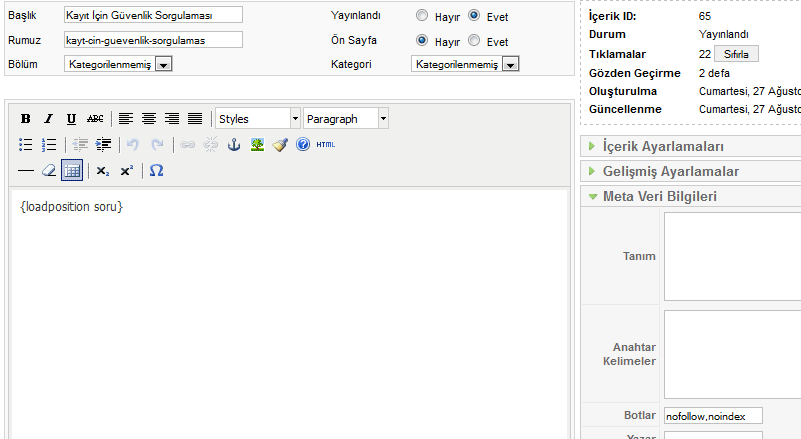Screen dimensions: 801x439
Task: Select Evet for Yayınlandı
Action: tap(474, 16)
